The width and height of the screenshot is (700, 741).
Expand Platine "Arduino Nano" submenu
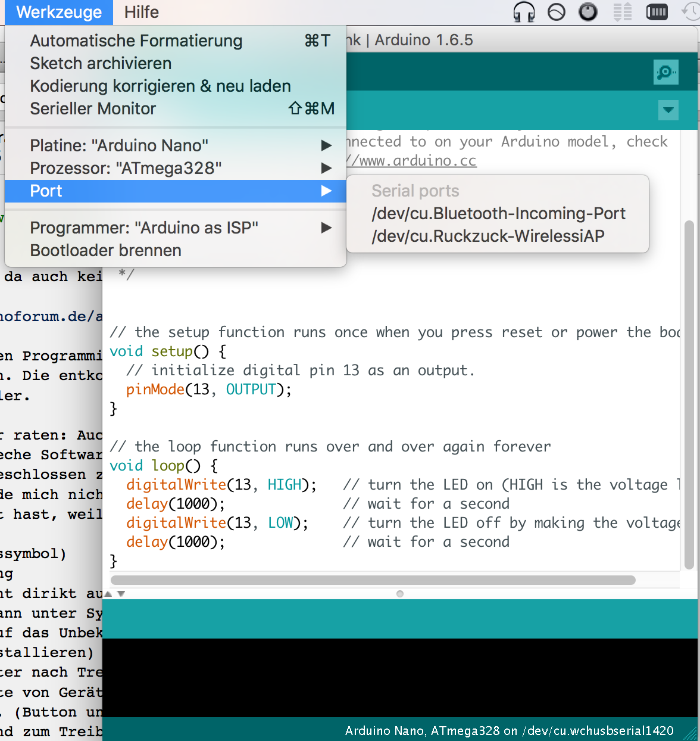176,145
